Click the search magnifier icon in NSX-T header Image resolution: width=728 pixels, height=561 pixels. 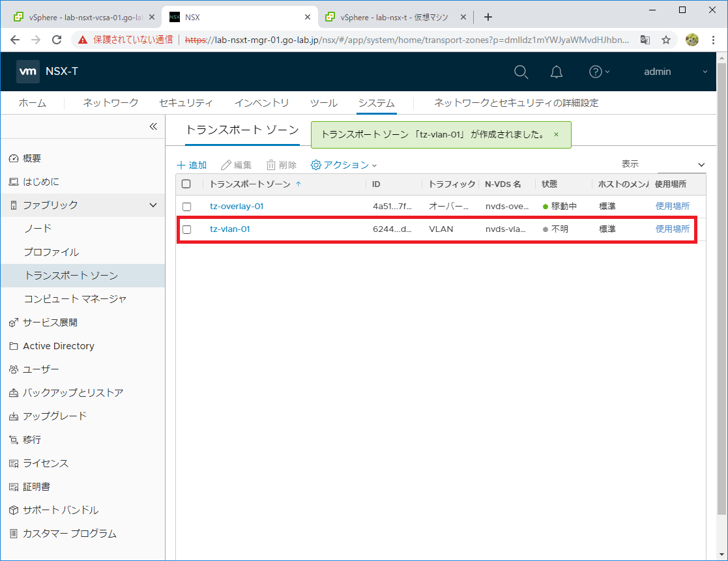click(521, 72)
